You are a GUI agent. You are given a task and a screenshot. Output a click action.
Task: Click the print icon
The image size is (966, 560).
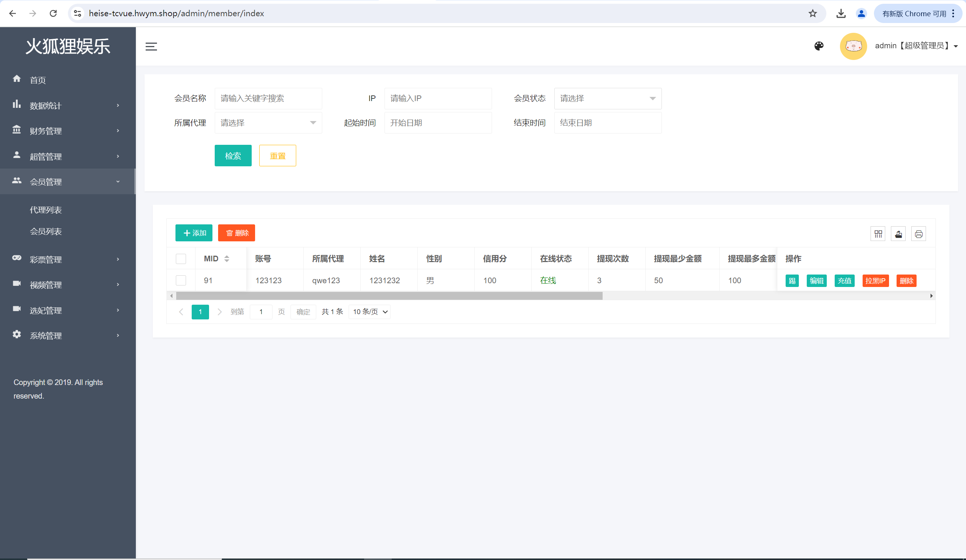coord(918,234)
